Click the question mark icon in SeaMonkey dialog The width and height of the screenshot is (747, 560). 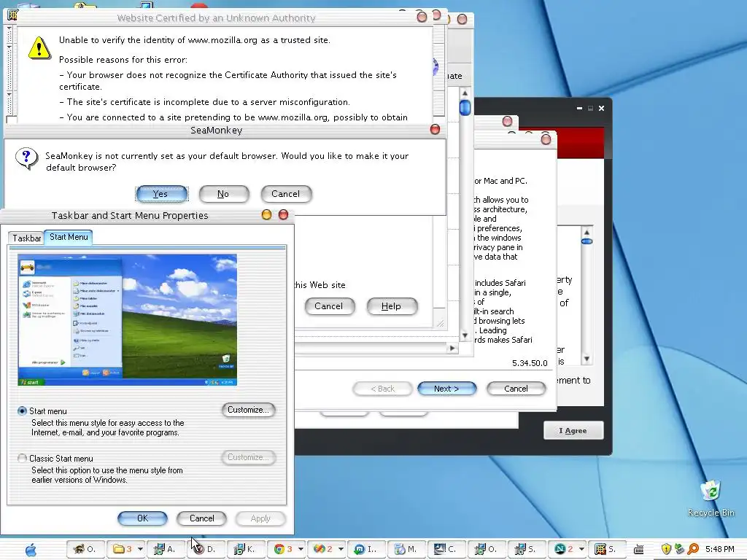pyautogui.click(x=26, y=158)
